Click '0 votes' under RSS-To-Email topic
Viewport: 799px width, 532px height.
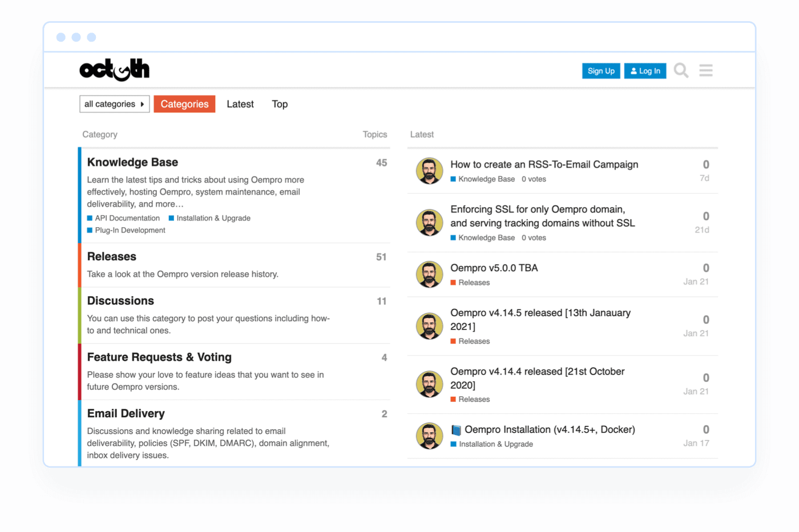point(534,179)
